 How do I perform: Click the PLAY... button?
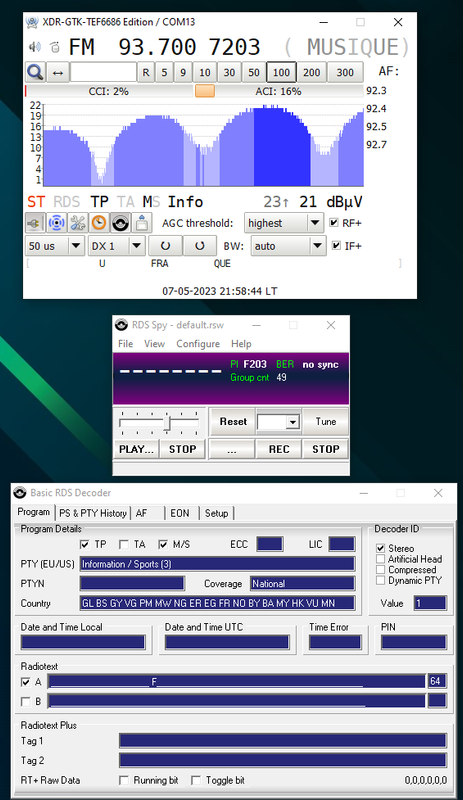[136, 449]
